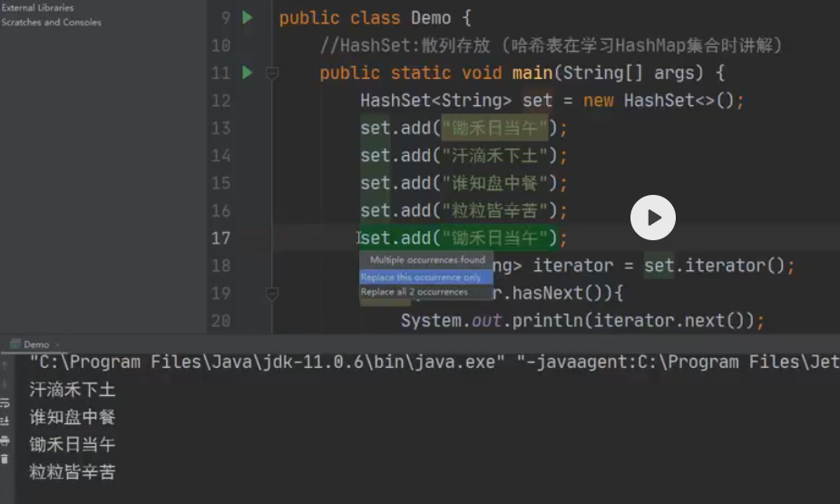Image resolution: width=840 pixels, height=504 pixels.
Task: Click 'new HashSet<>()' on line 12
Action: pos(659,100)
